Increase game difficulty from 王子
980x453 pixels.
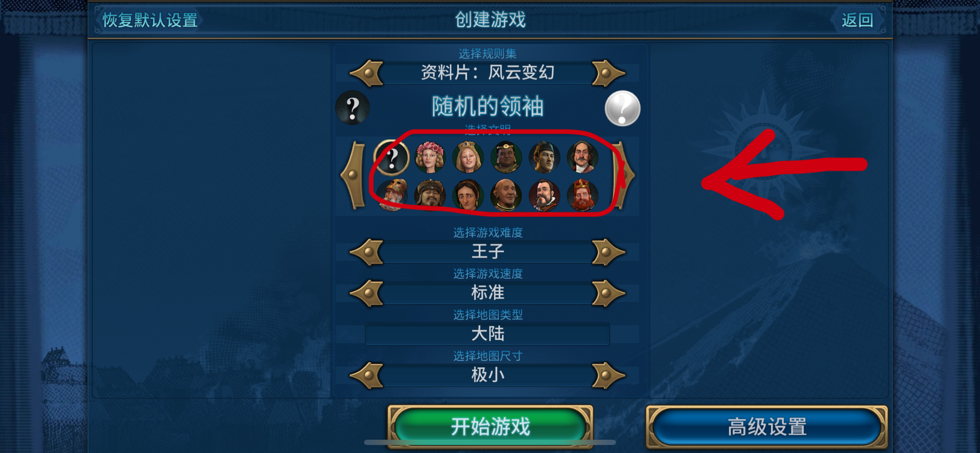tap(608, 252)
